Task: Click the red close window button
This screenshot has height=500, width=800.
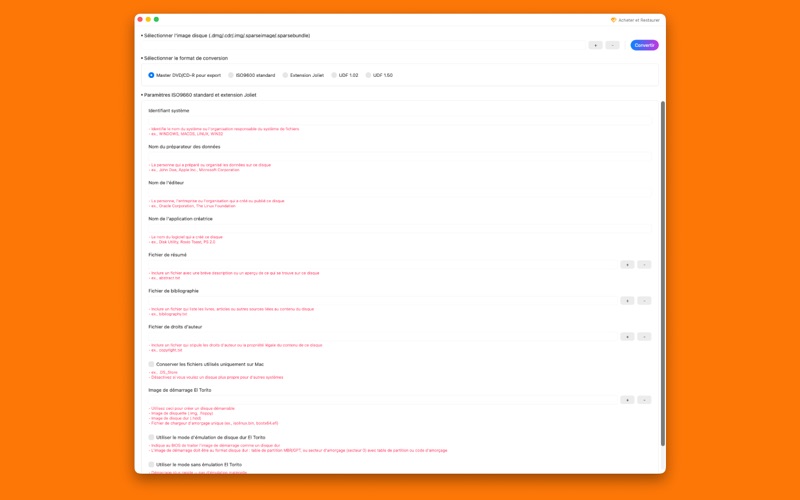Action: coord(140,19)
